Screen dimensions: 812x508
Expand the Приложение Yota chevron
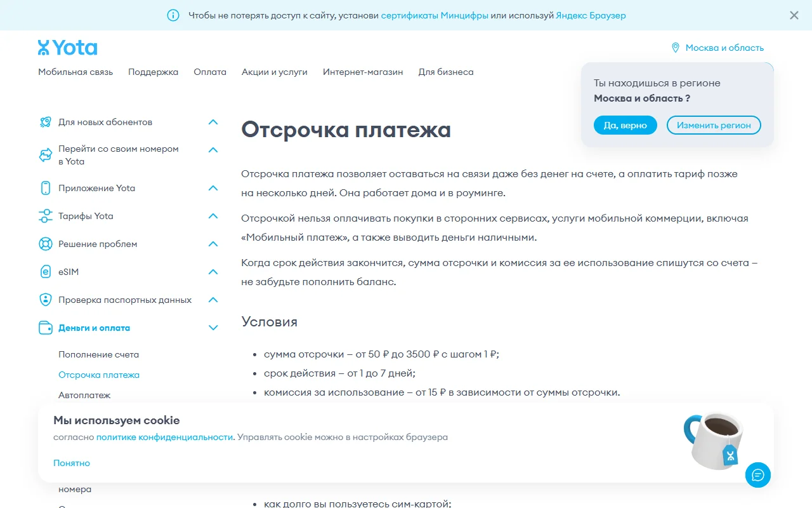pos(213,188)
